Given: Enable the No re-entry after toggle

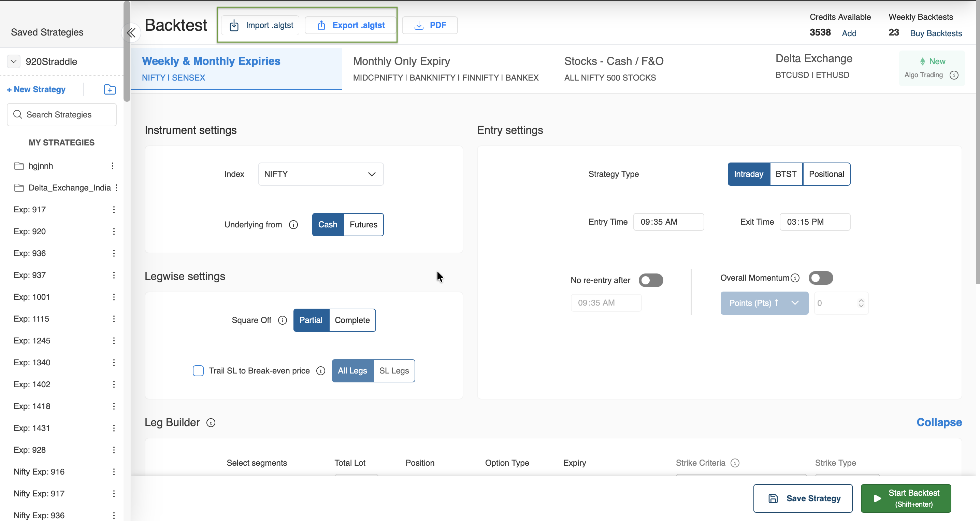Looking at the screenshot, I should click(650, 280).
